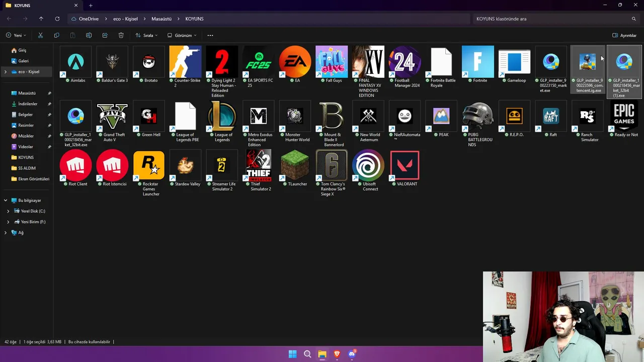
Task: Select the NieR:Automata shortcut
Action: pyautogui.click(x=405, y=116)
